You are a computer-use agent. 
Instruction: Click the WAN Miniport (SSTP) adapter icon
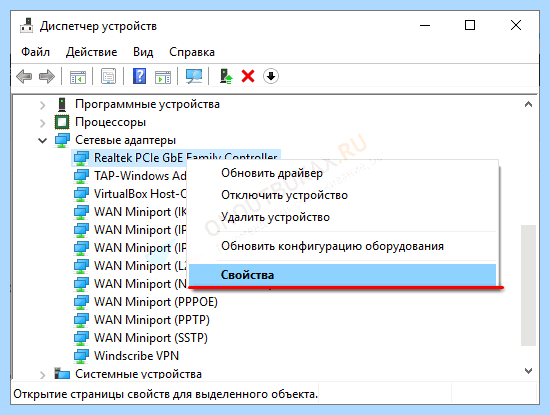81,338
